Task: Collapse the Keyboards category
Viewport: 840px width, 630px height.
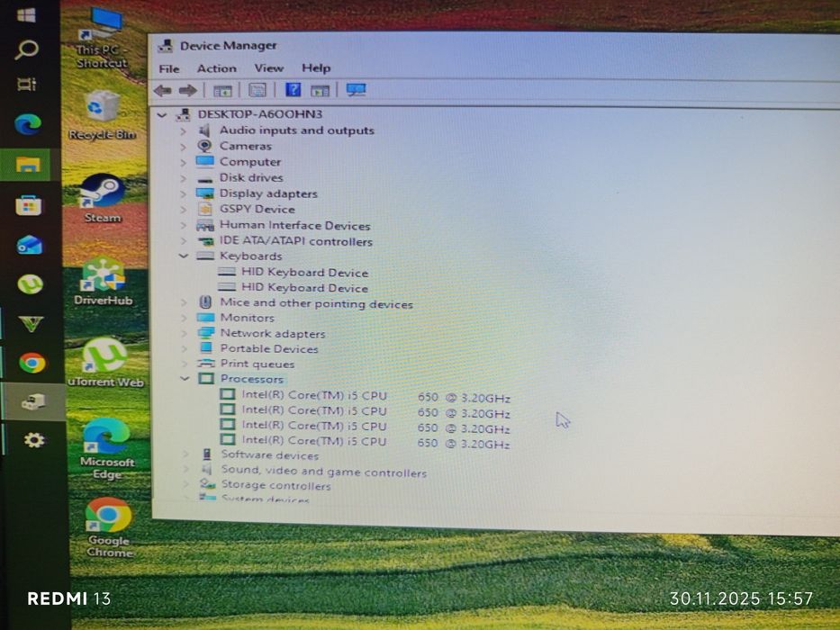Action: (x=184, y=256)
